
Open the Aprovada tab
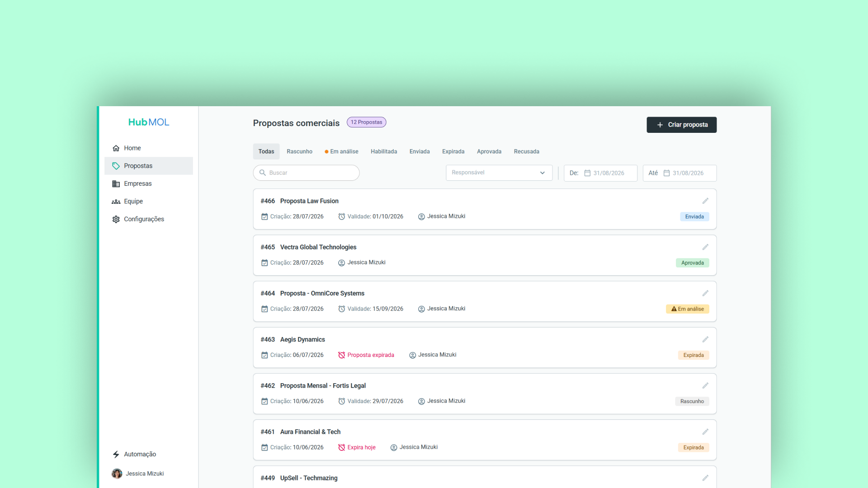(x=489, y=151)
